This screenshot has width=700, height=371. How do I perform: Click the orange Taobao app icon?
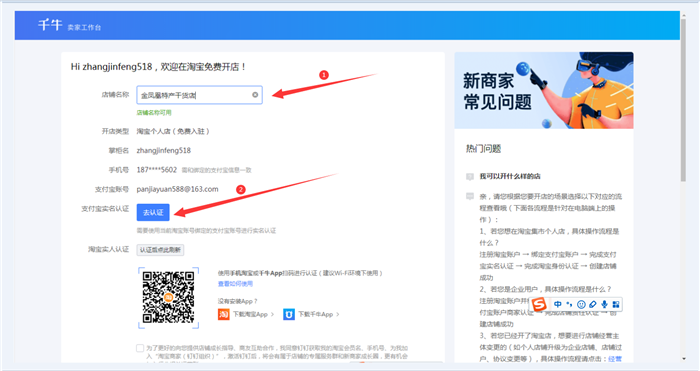tap(224, 314)
